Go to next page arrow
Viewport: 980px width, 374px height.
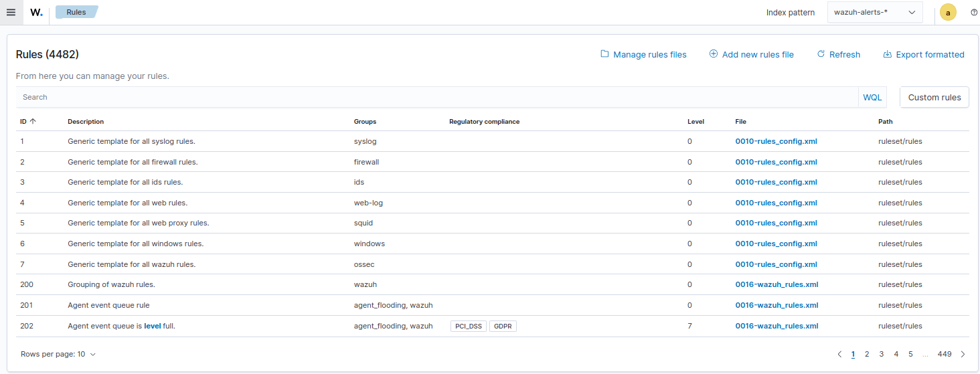(x=963, y=354)
